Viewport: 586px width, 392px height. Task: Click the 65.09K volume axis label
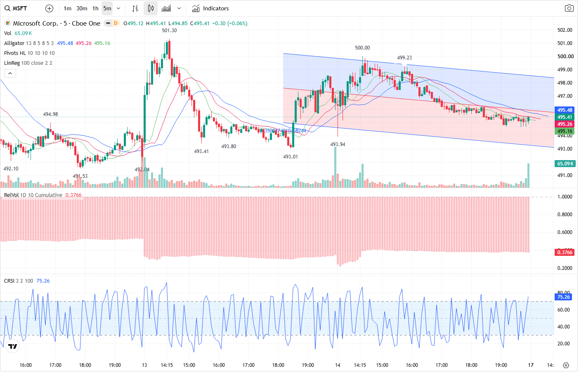tap(565, 164)
